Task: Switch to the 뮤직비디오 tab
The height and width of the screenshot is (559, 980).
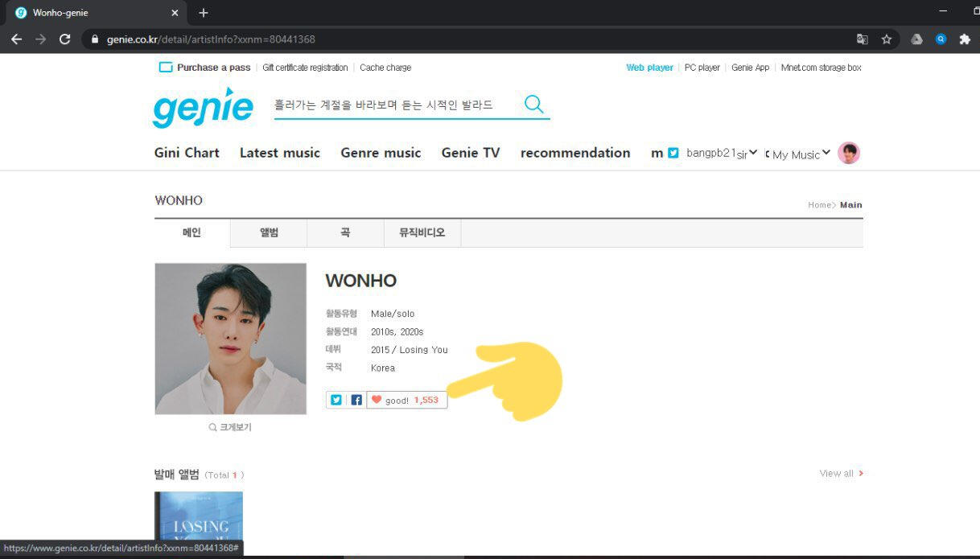Action: pyautogui.click(x=422, y=232)
